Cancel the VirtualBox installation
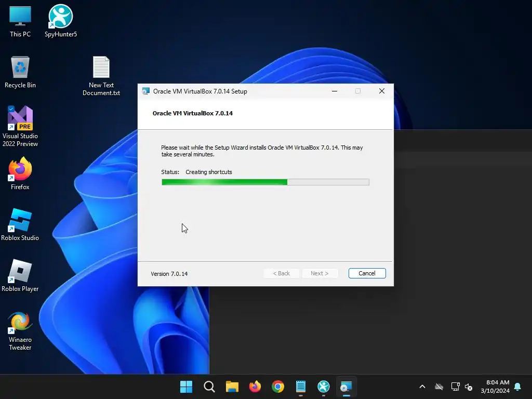532x399 pixels. (367, 273)
